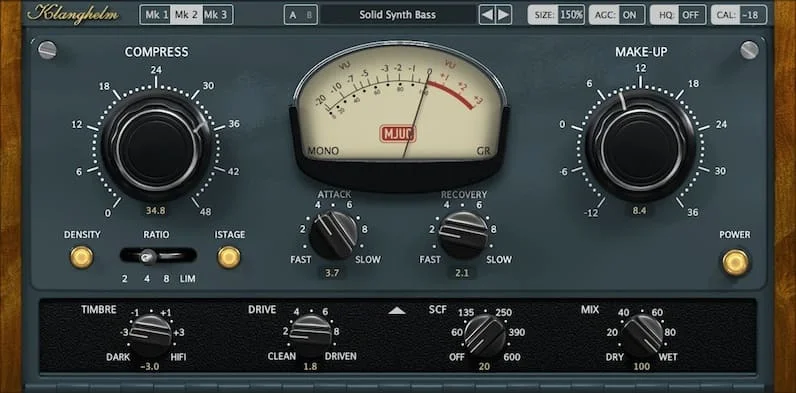Click the Attack knob
Image resolution: width=796 pixels, height=393 pixels.
click(334, 235)
